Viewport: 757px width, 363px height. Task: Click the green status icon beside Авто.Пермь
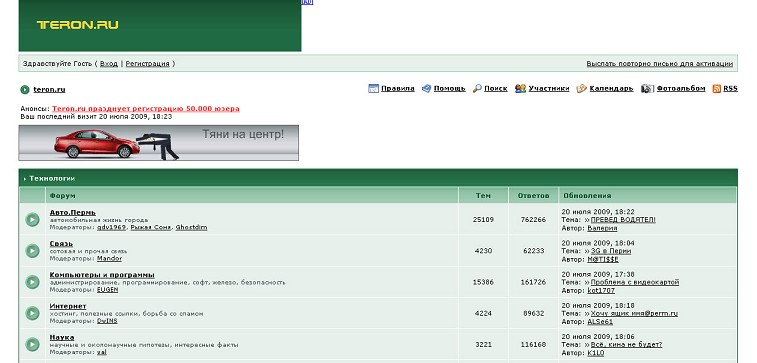click(x=32, y=220)
